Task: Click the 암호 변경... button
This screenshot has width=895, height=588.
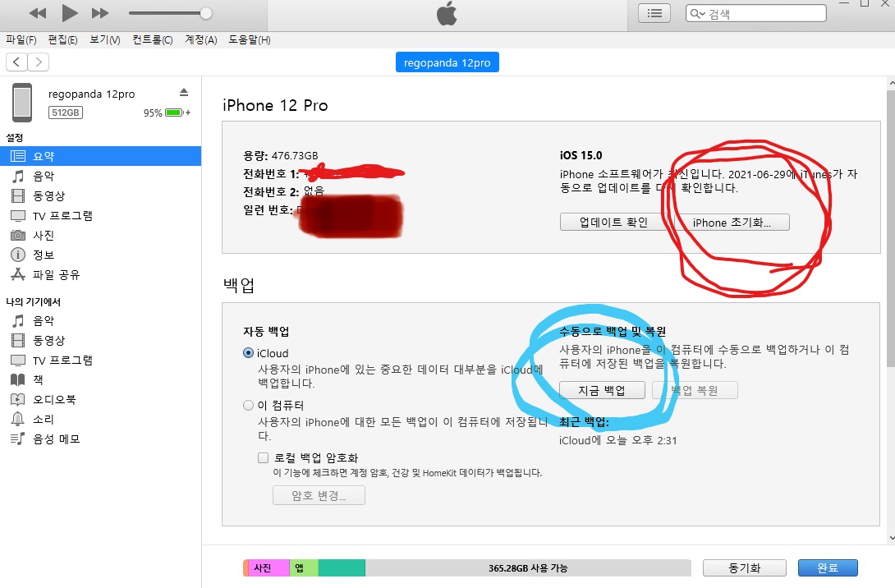Action: click(x=319, y=495)
